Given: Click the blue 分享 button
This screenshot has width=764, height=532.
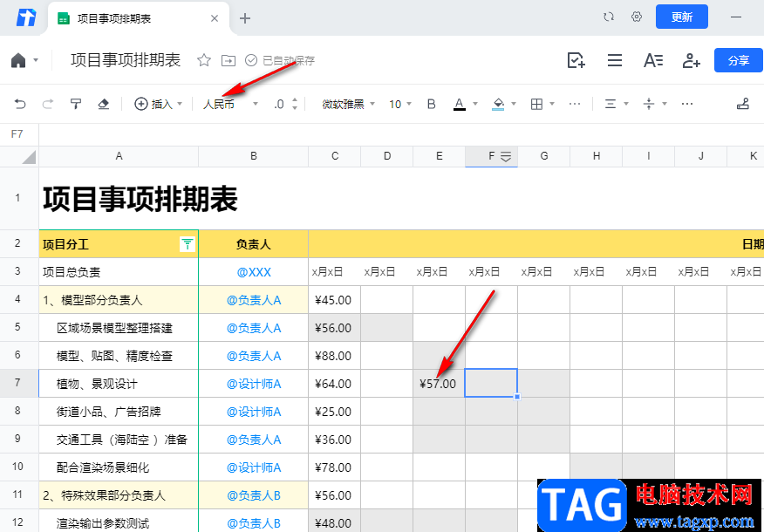Looking at the screenshot, I should click(739, 60).
